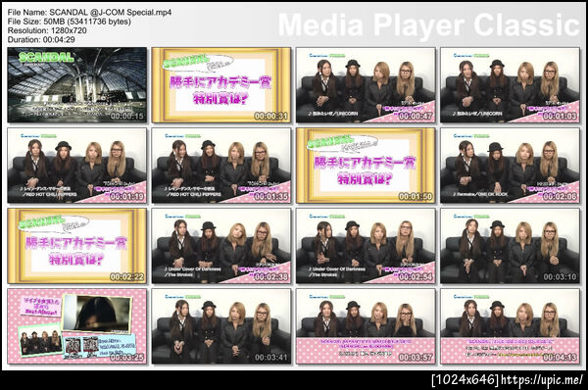The image size is (588, 390).
Task: View the thumbnail stamped 00:02:54
Action: [366, 246]
